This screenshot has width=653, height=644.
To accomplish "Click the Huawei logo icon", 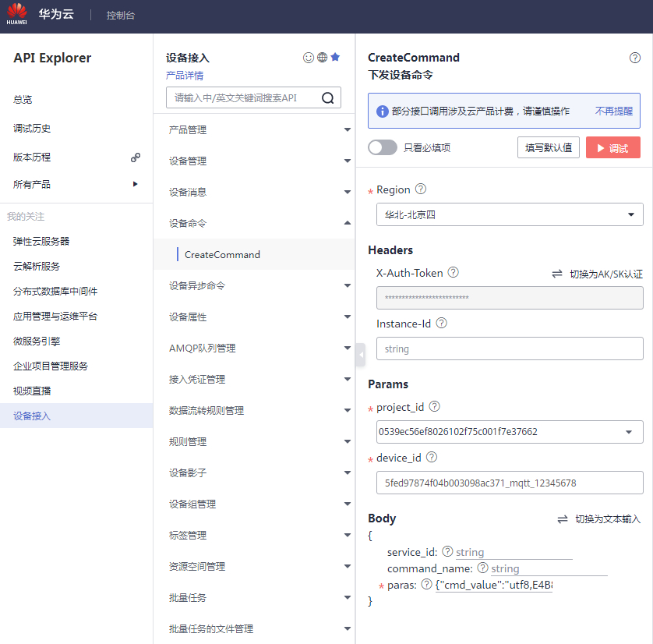I will [16, 13].
